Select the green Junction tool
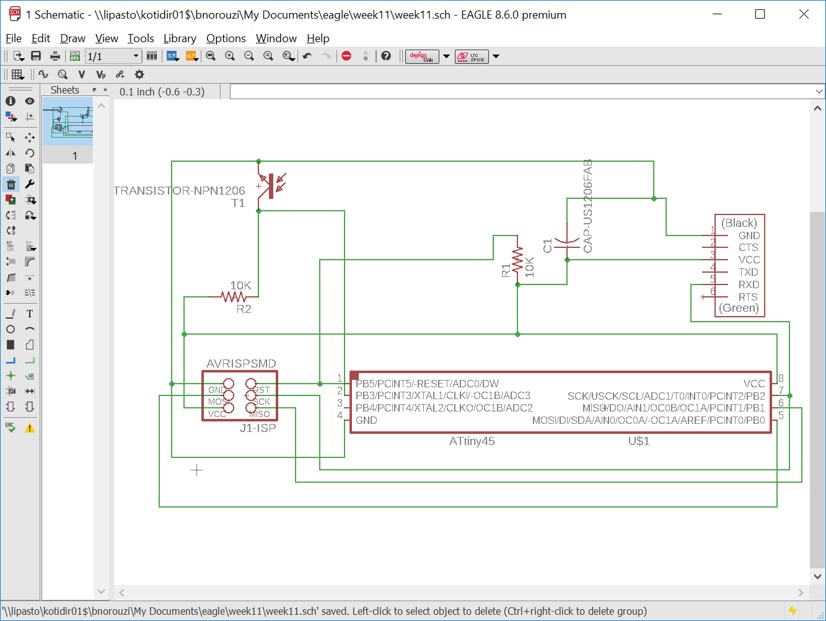 click(11, 376)
